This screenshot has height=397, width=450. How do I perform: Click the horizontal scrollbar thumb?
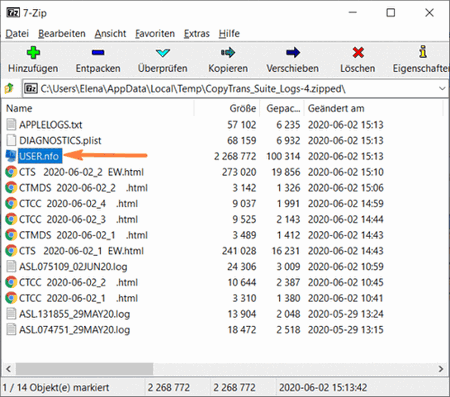tap(84, 369)
